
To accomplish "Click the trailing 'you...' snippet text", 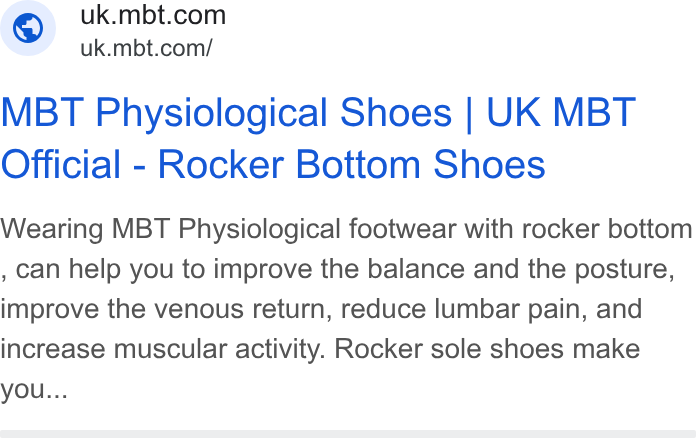I will tap(34, 389).
